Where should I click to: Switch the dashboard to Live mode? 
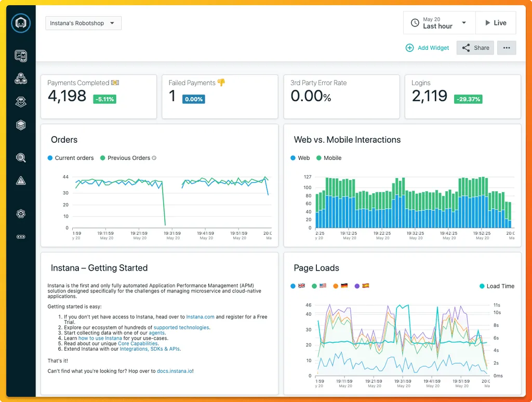pos(496,22)
